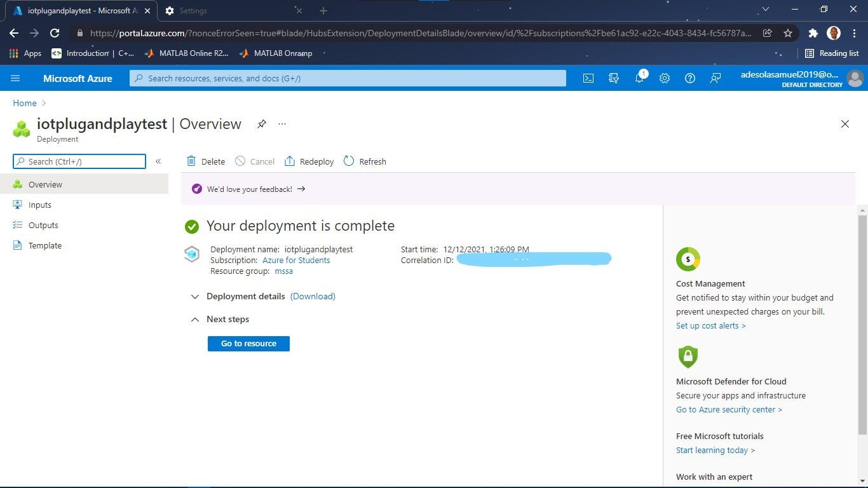Collapse the left menu with the double chevron

[158, 161]
